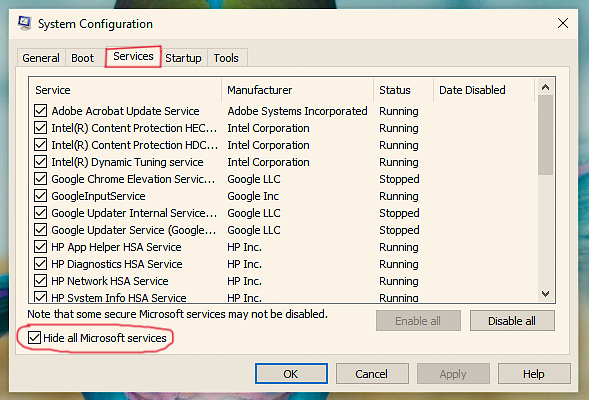
Task: Click the note about secure Microsoft services
Action: point(177,314)
